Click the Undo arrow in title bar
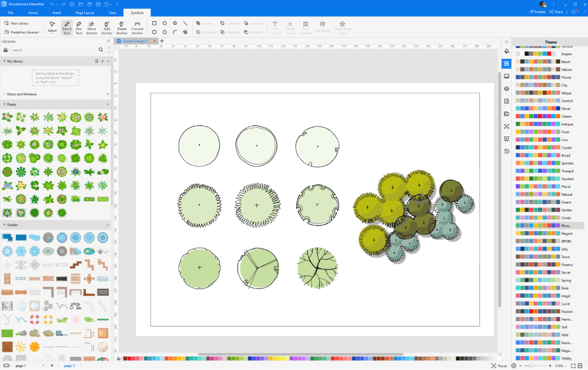 [x=52, y=4]
